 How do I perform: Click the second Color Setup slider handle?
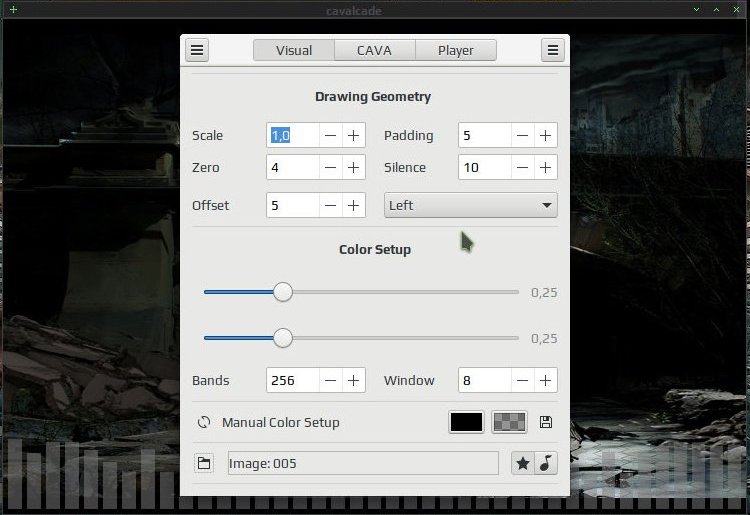point(283,338)
